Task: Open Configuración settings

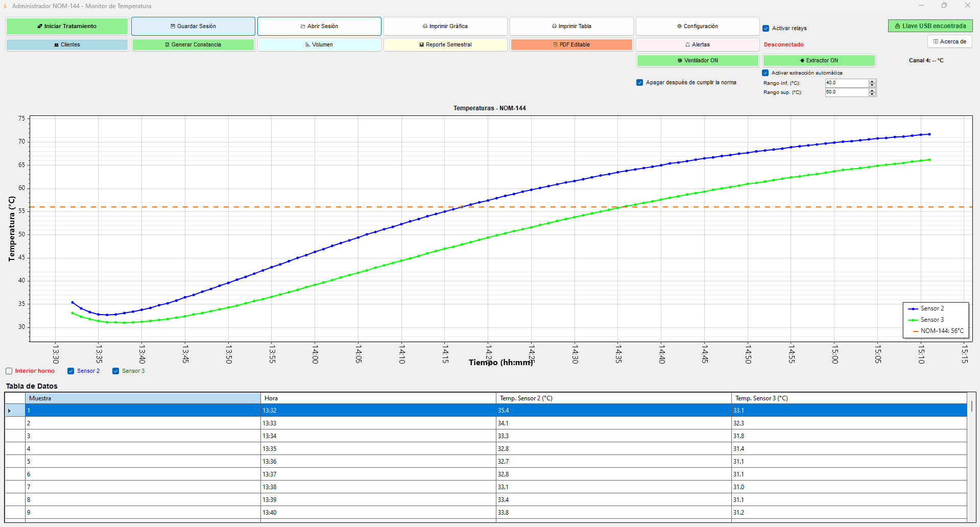Action: (x=698, y=26)
